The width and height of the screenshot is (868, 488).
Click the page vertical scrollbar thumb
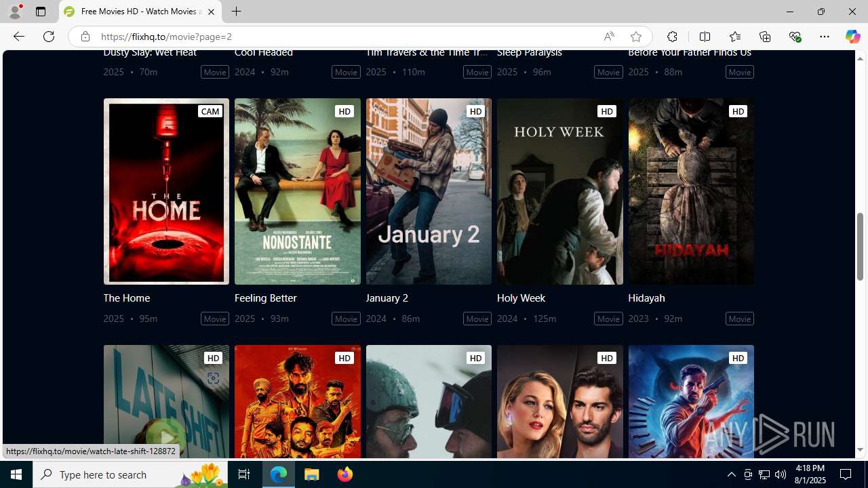(860, 247)
